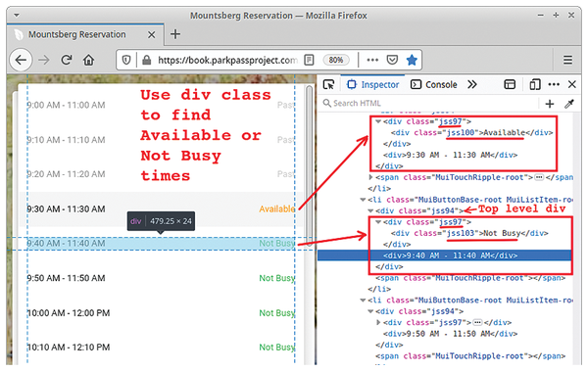
Task: Expand the collapsed jss97 div with ellipsis
Action: 378,322
